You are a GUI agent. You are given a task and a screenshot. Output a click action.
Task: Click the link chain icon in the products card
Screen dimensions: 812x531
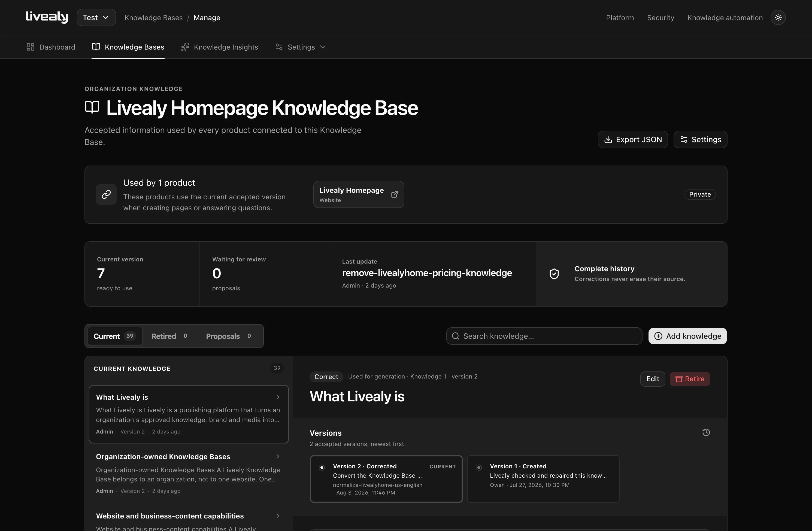coord(106,194)
